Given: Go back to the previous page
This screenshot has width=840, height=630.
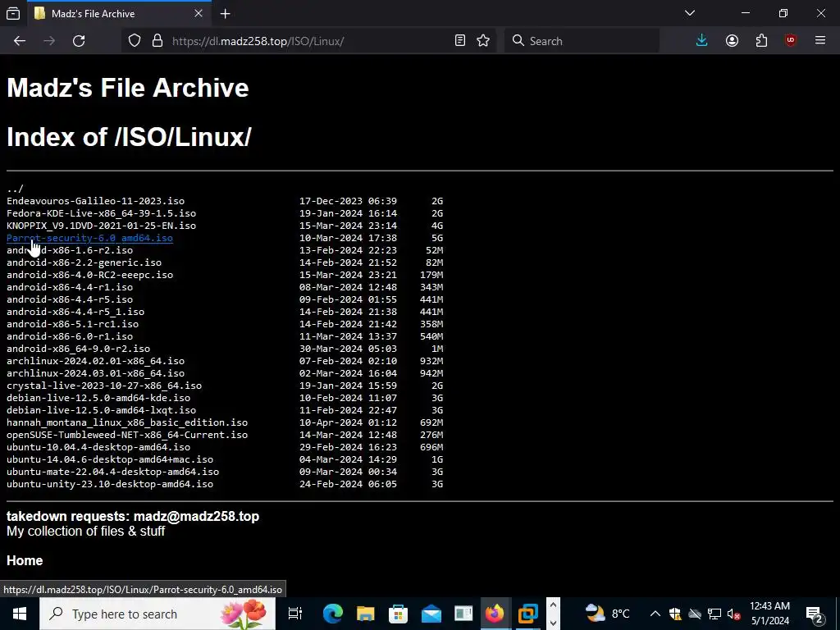Looking at the screenshot, I should coord(20,41).
